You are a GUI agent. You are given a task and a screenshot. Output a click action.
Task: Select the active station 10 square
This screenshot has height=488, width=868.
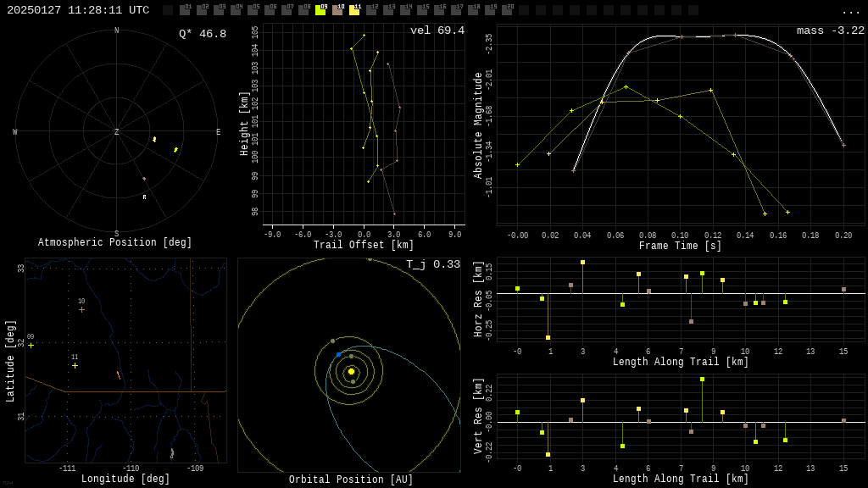(x=337, y=10)
